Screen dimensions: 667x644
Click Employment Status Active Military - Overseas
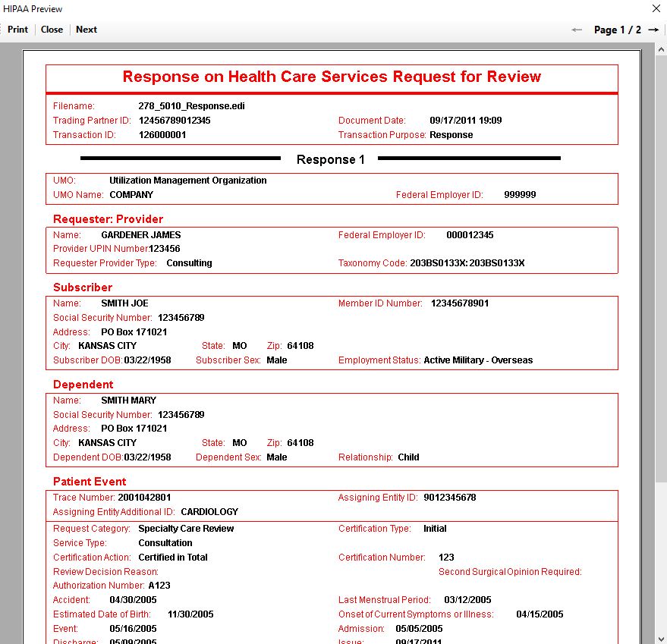click(478, 360)
